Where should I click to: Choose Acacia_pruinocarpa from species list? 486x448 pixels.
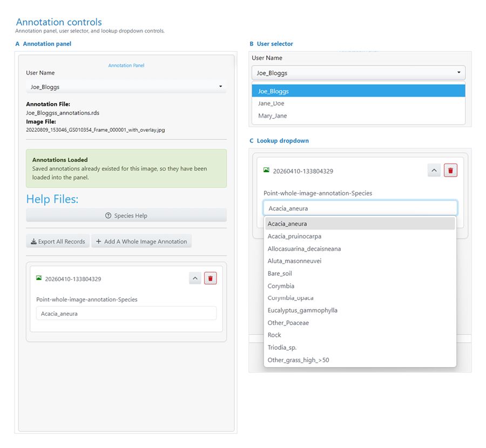(x=360, y=236)
